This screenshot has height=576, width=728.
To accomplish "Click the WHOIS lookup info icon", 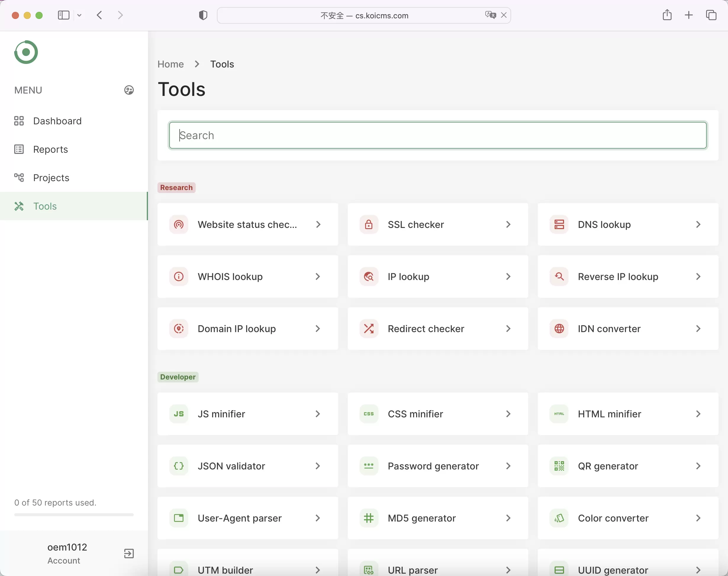I will pyautogui.click(x=179, y=276).
